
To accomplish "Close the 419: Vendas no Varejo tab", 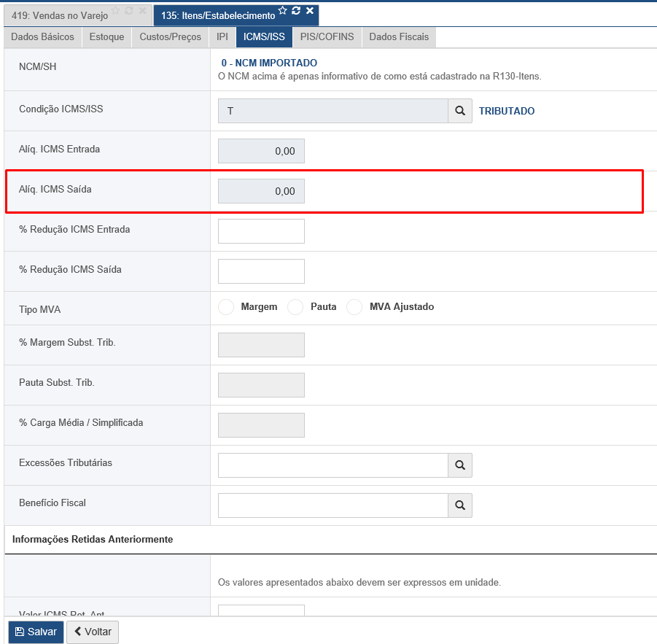I will (x=142, y=10).
